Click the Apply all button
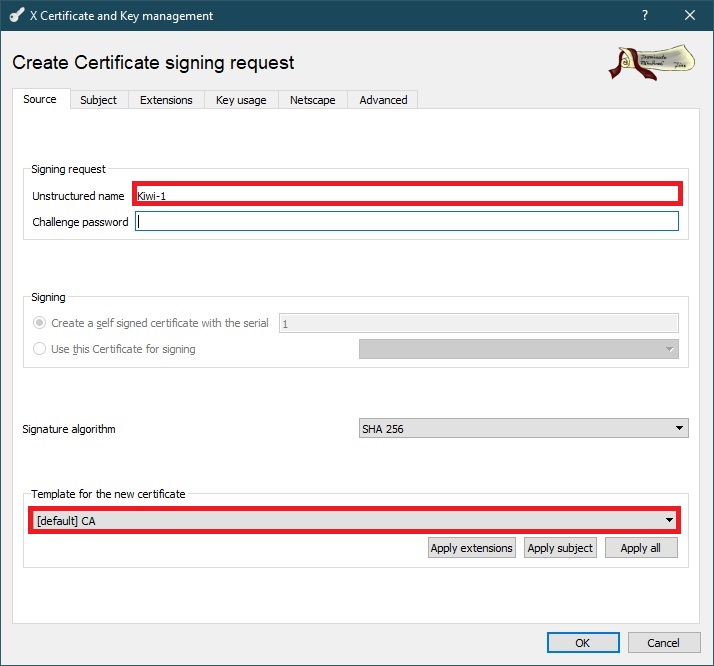This screenshot has height=666, width=714. click(640, 548)
